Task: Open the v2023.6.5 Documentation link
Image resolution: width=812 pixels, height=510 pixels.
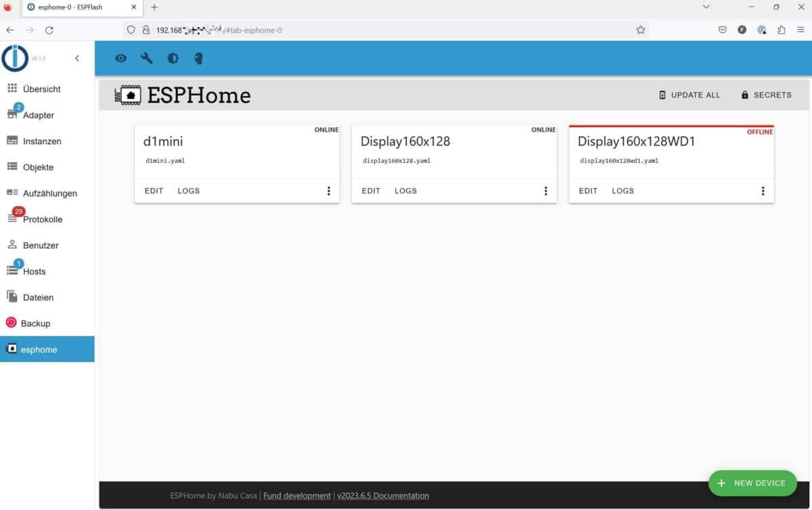Action: 383,495
